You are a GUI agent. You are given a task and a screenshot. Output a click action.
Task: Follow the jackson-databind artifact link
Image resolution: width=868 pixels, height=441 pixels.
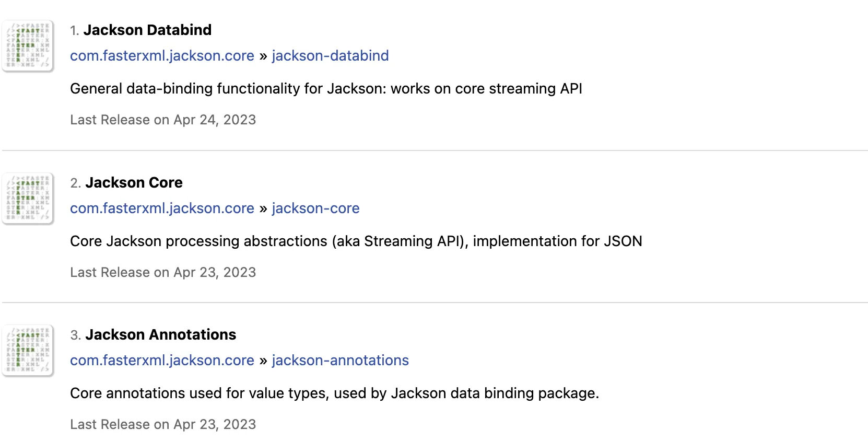point(330,56)
